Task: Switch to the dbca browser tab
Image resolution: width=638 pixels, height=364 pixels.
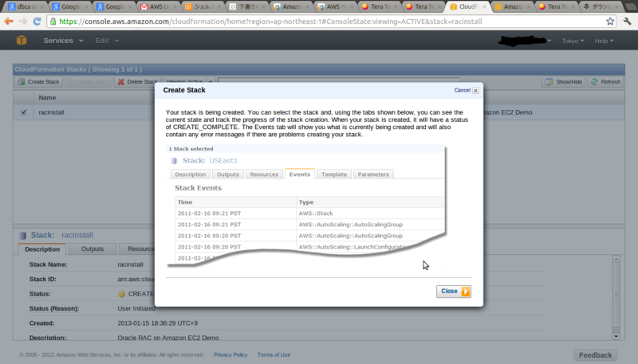Action: (27, 6)
